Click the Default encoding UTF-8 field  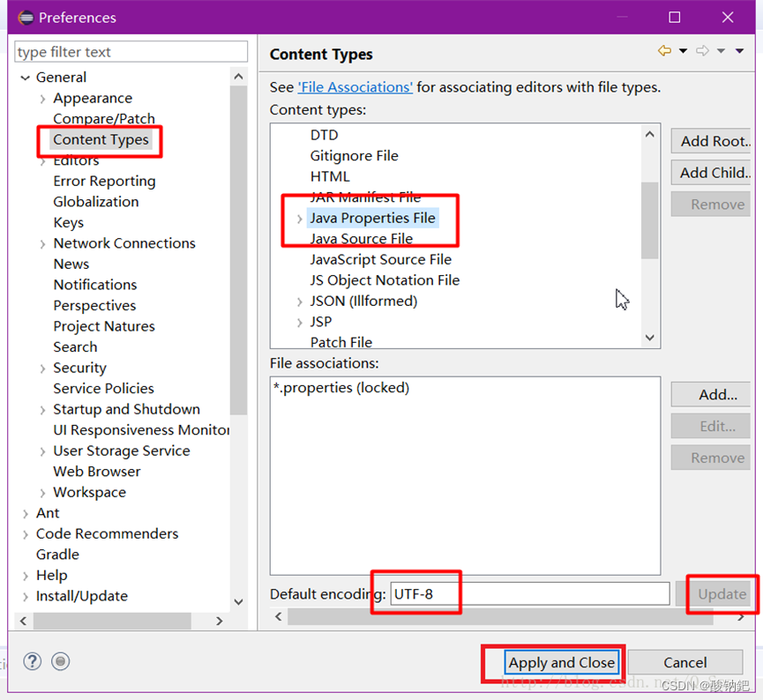pos(529,594)
